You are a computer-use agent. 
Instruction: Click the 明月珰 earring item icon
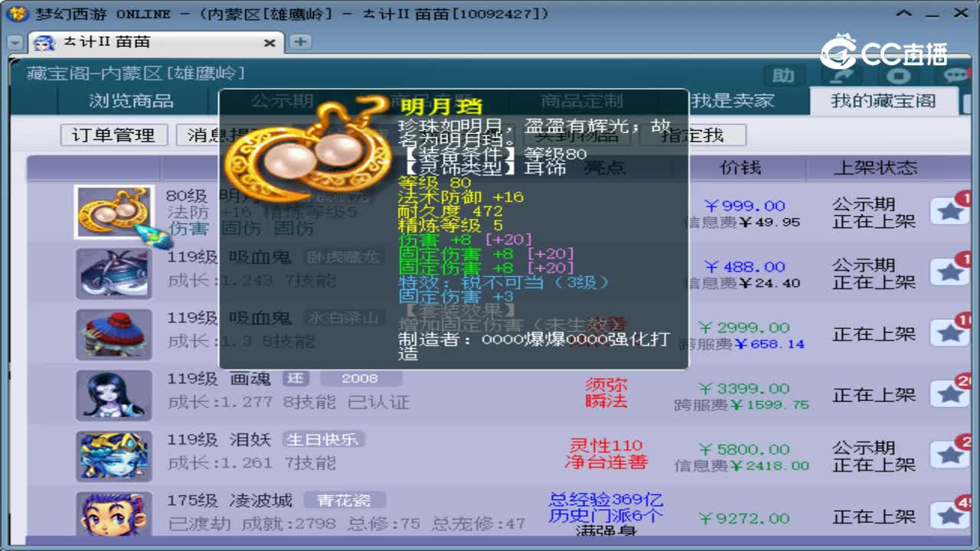point(113,210)
